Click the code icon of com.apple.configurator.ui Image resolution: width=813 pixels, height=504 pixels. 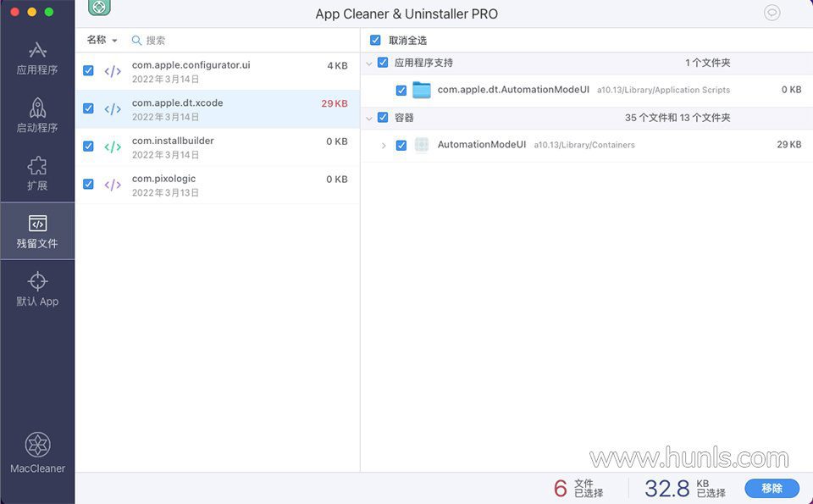(113, 71)
